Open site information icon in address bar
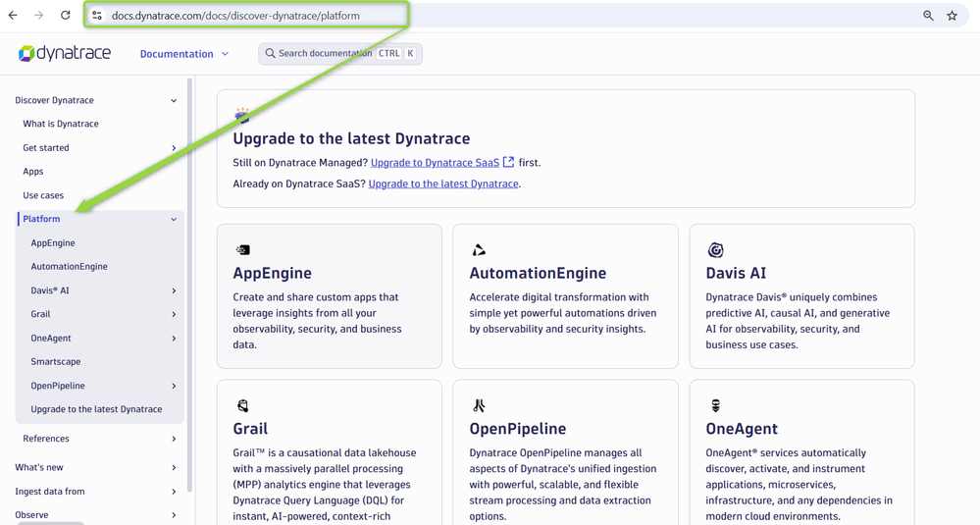The height and width of the screenshot is (525, 980). point(97,16)
